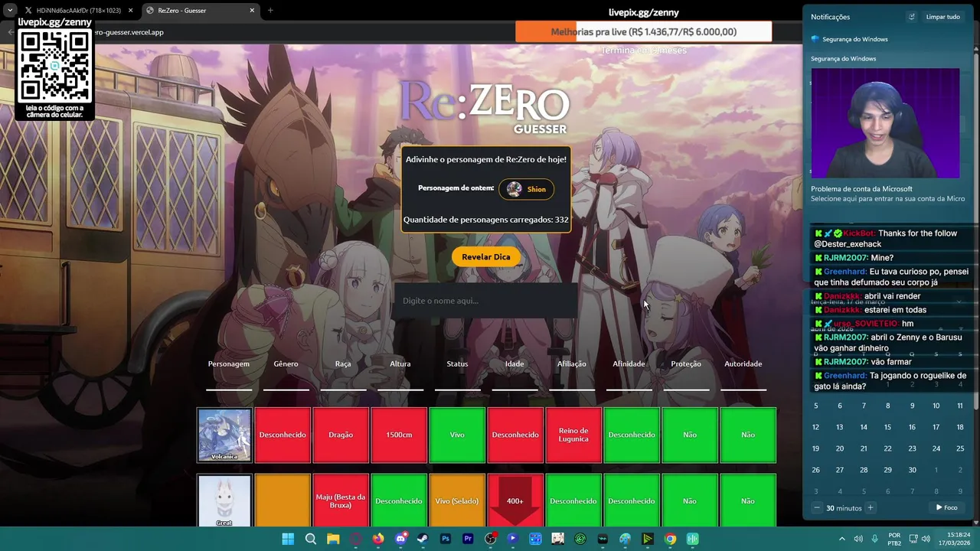Open the blue grid app in the taskbar
980x551 pixels.
tap(535, 539)
